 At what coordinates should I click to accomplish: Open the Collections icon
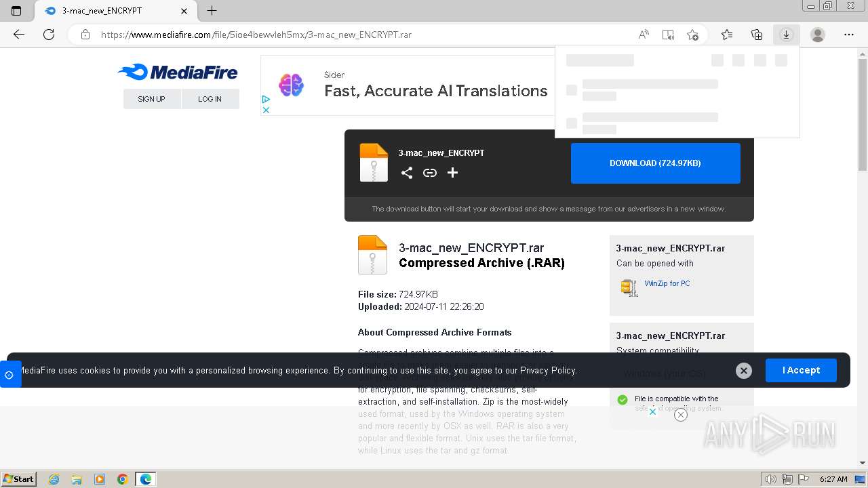click(757, 35)
